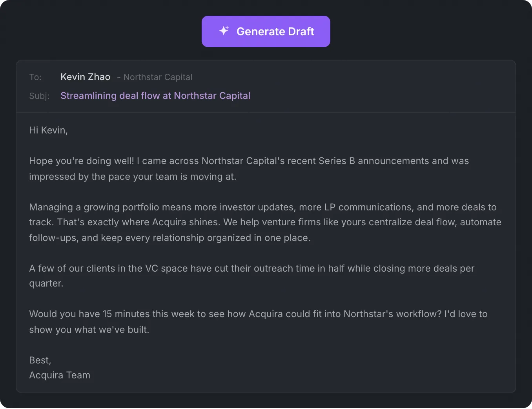Click the "Best," sign-off line
532x409 pixels.
coord(40,360)
